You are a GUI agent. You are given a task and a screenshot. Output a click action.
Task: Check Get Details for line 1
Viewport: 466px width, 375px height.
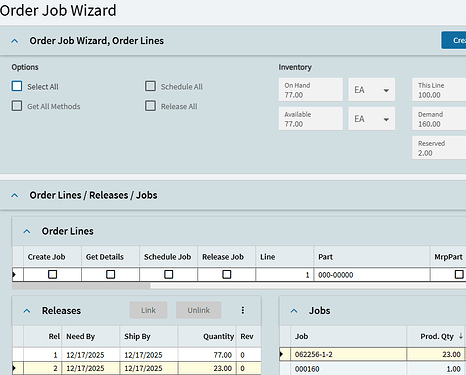coord(111,274)
